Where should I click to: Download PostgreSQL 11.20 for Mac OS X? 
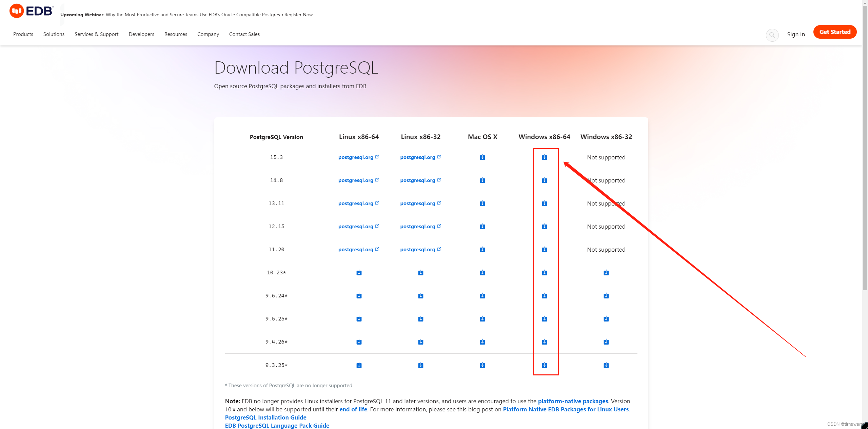click(x=482, y=250)
